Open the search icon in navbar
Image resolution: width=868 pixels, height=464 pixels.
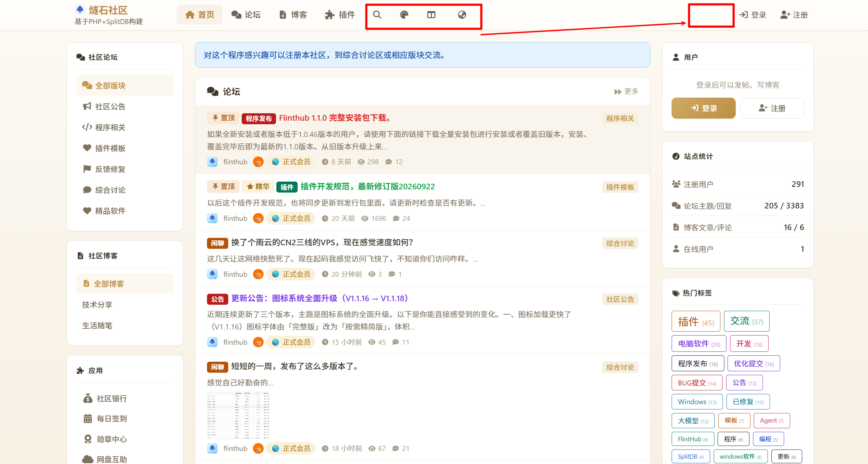377,15
